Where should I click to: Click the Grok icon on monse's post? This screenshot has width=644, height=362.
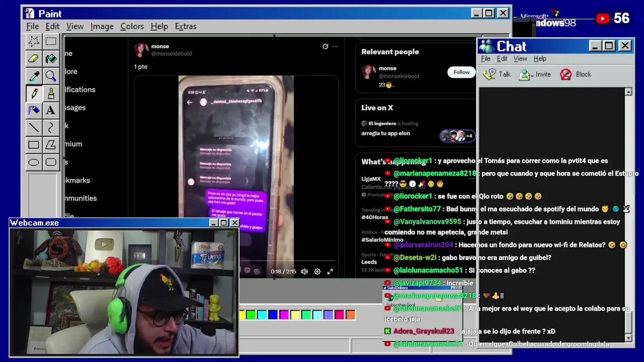(x=326, y=46)
